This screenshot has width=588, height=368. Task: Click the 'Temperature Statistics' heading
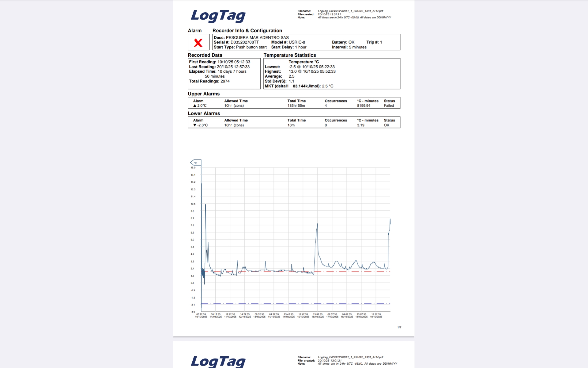tap(289, 55)
